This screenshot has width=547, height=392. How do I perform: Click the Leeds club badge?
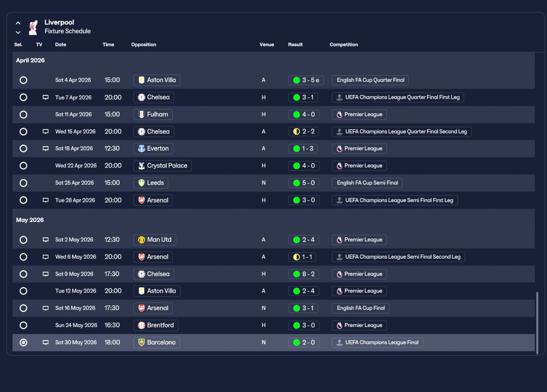(x=141, y=183)
